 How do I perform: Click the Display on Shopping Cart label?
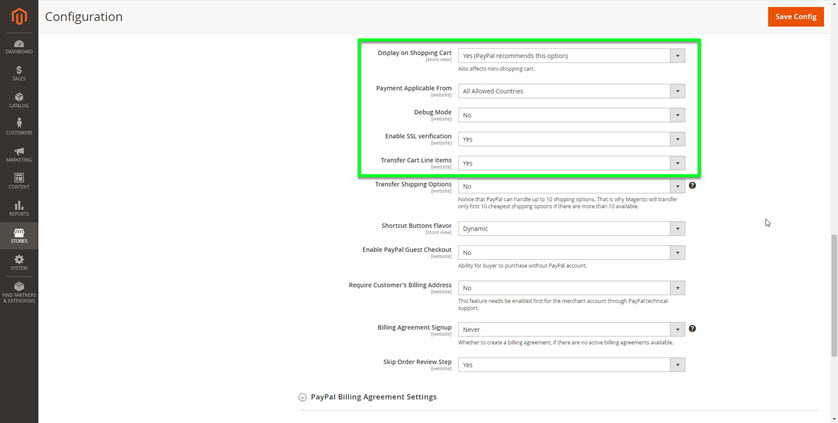tap(414, 53)
